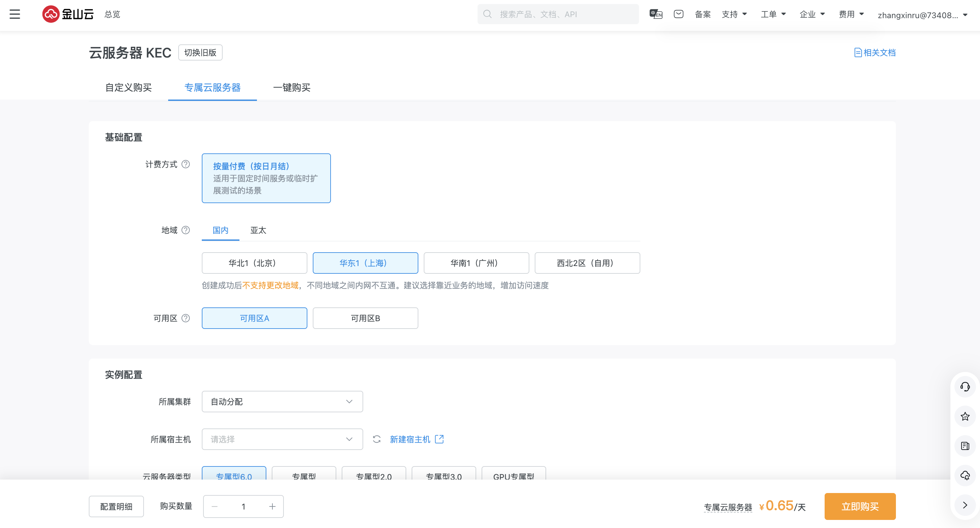Viewport: 980px width, 528px height.
Task: Choose region 华南1（广州）
Action: [x=476, y=263]
